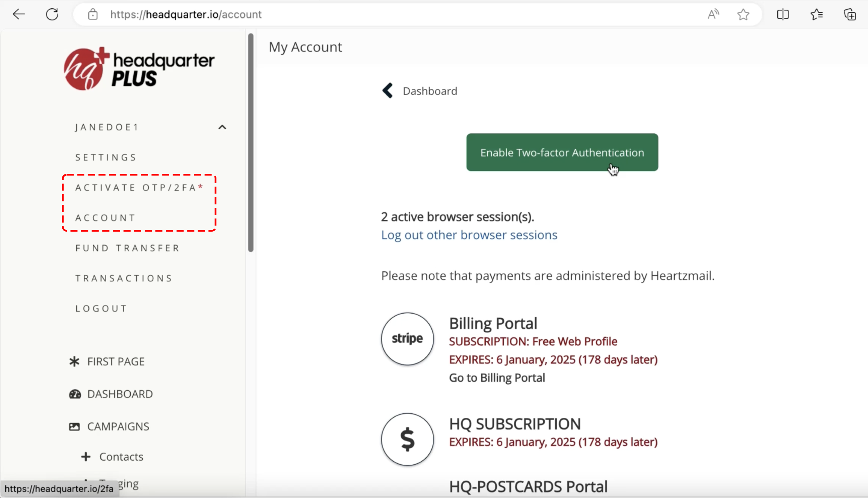Click the dollar sign HQ Subscription icon
868x498 pixels.
407,439
